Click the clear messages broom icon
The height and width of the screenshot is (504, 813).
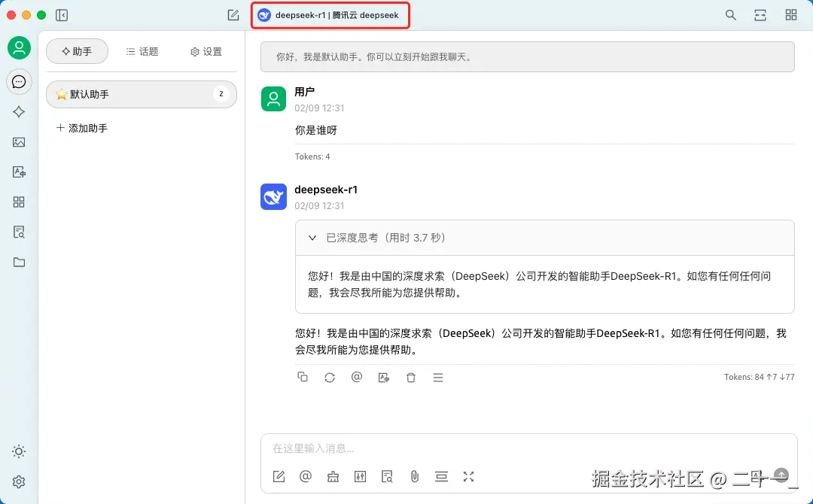(x=333, y=477)
